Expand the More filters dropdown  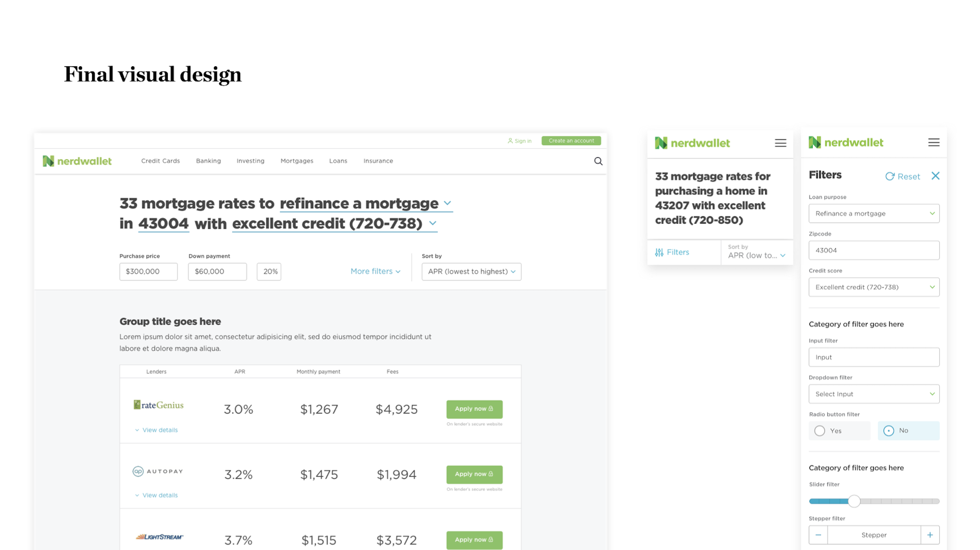pos(375,271)
